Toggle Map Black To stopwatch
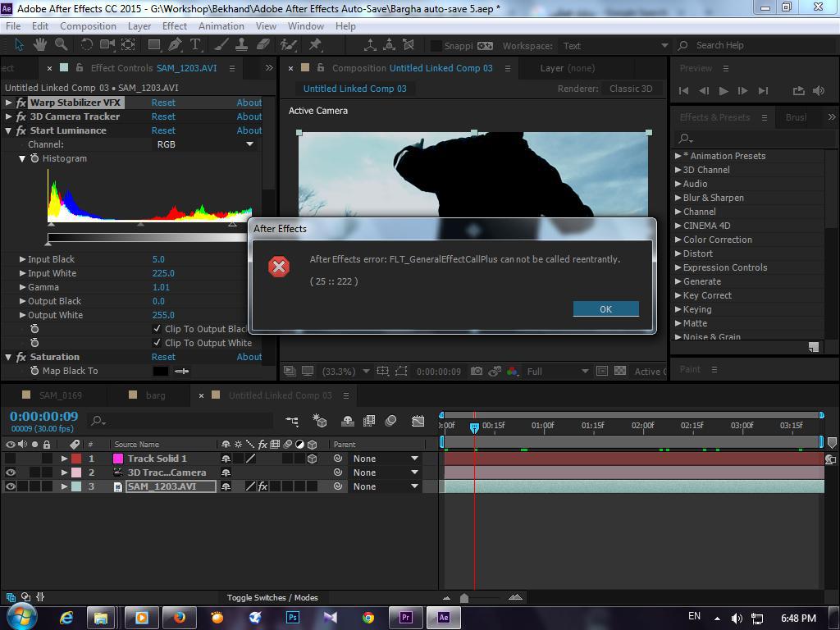The image size is (840, 630). [x=34, y=370]
